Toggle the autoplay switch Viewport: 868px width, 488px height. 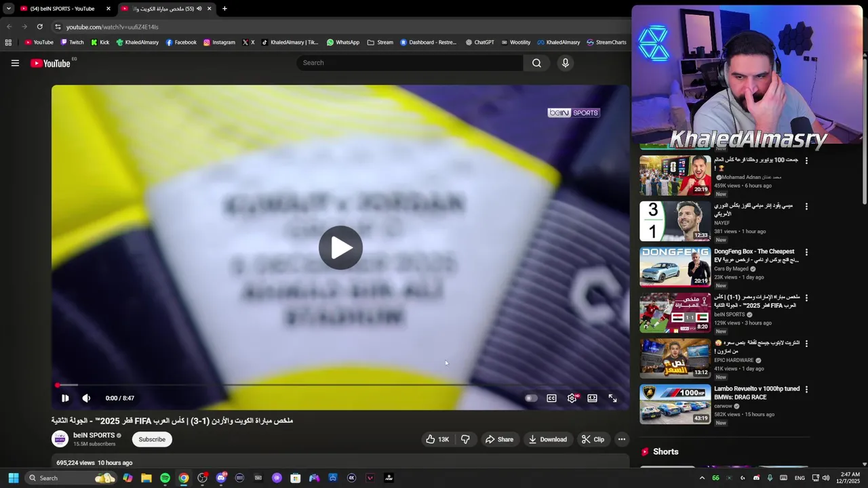pyautogui.click(x=531, y=398)
